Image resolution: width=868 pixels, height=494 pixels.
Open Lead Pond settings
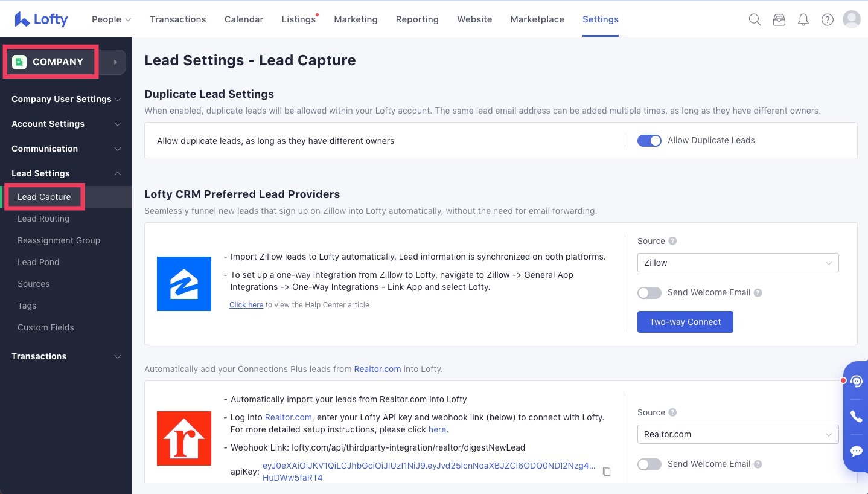(39, 262)
